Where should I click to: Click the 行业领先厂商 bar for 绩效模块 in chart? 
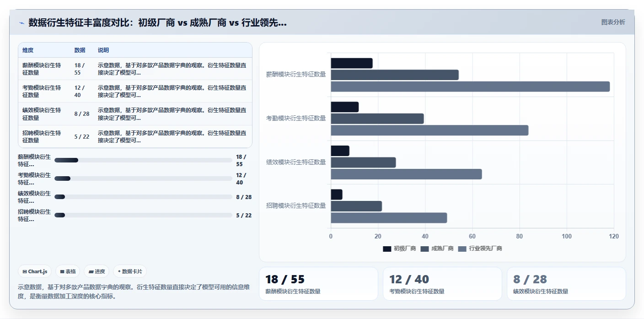pos(406,174)
